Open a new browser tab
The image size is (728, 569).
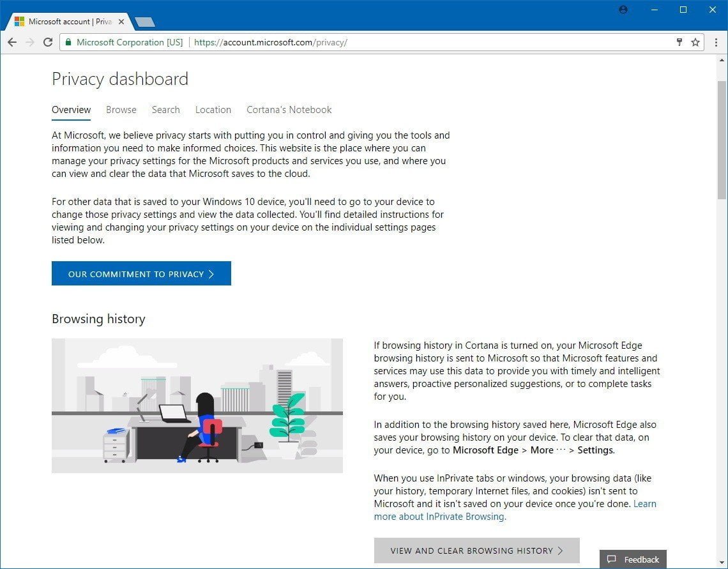144,22
